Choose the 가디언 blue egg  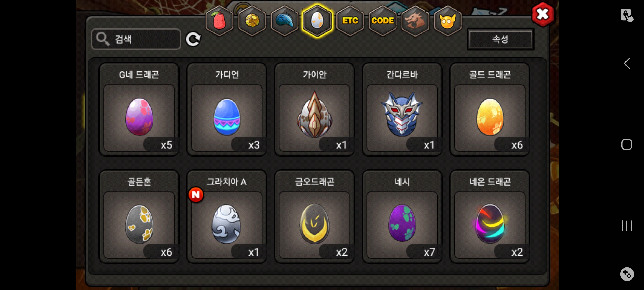[227, 110]
